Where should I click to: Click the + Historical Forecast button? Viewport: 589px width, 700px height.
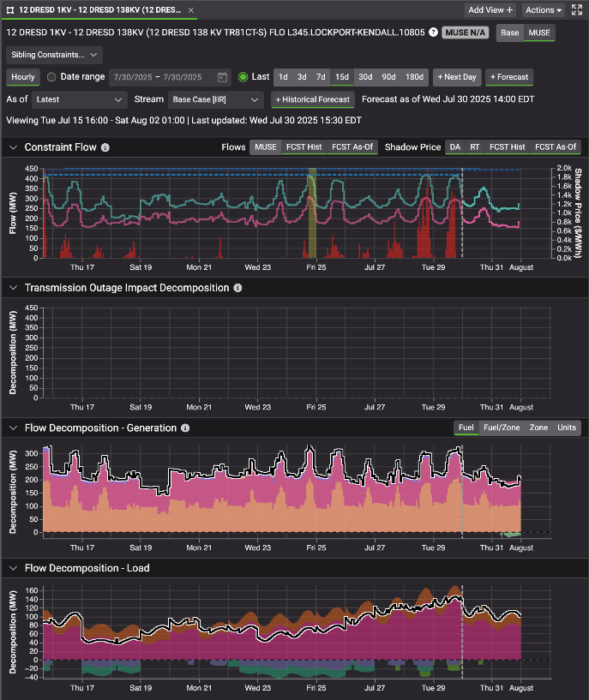[314, 99]
